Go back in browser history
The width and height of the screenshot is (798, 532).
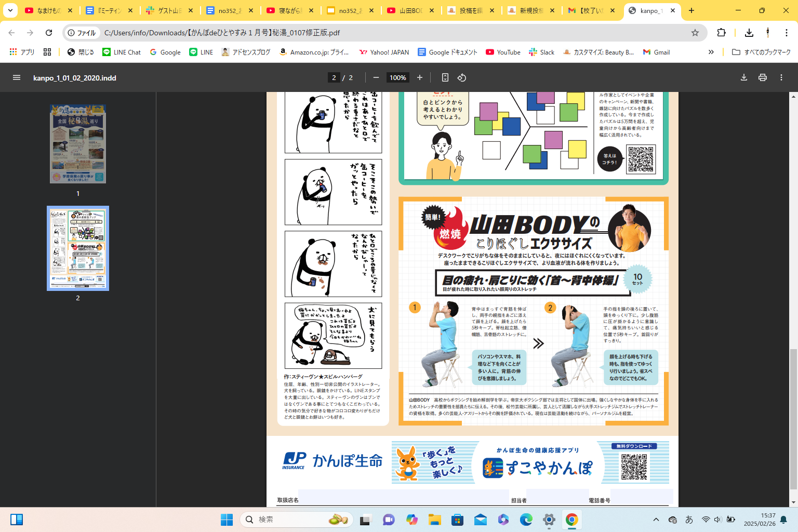coord(11,33)
